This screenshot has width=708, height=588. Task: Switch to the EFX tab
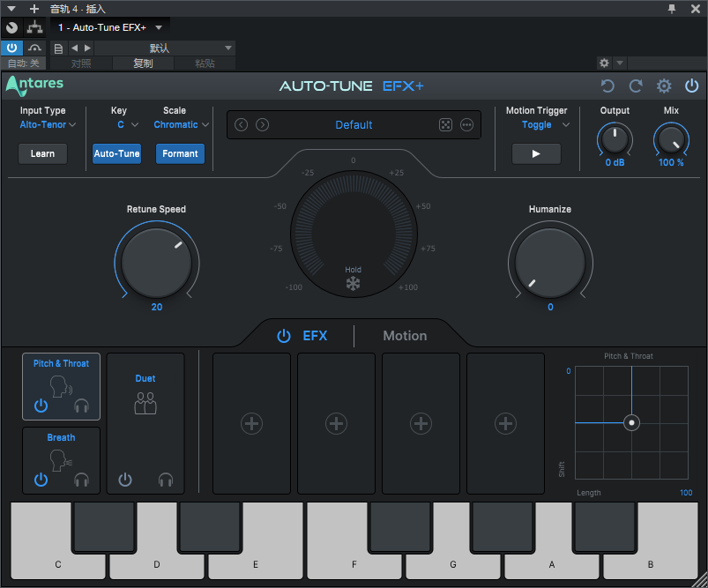click(315, 336)
